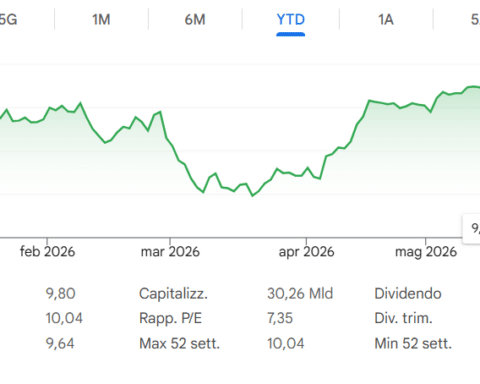Viewport: 480px width, 384px height.
Task: Click the '9,64' value
Action: point(60,343)
